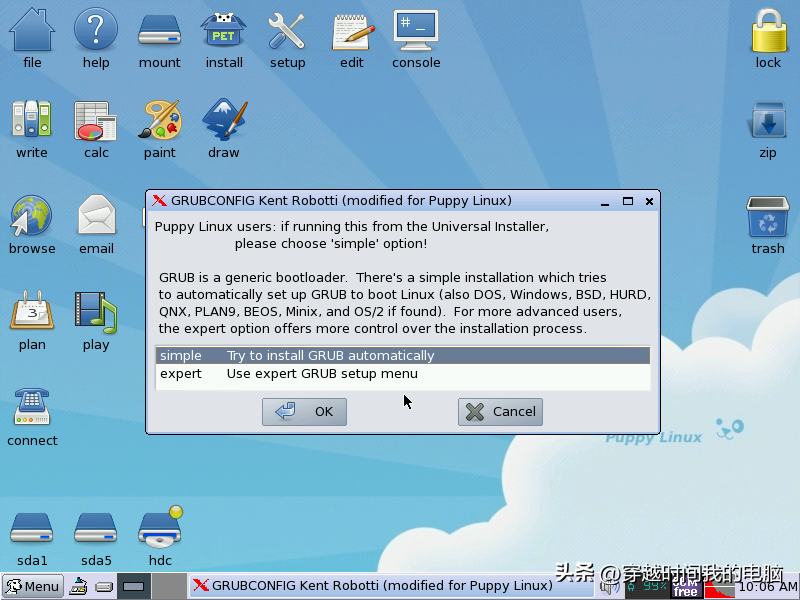The image size is (800, 600).
Task: Open the connect telephone icon
Action: [32, 407]
